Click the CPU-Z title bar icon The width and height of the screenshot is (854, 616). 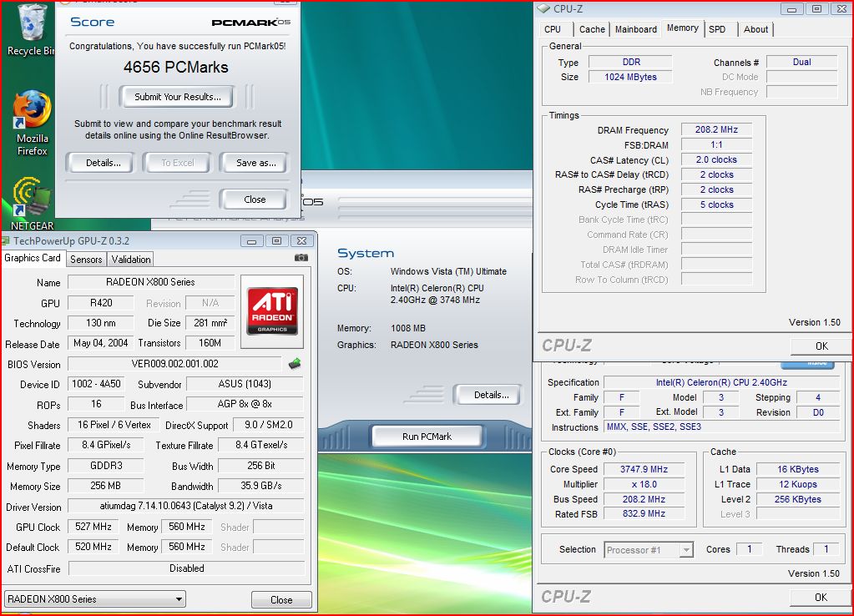coord(543,8)
